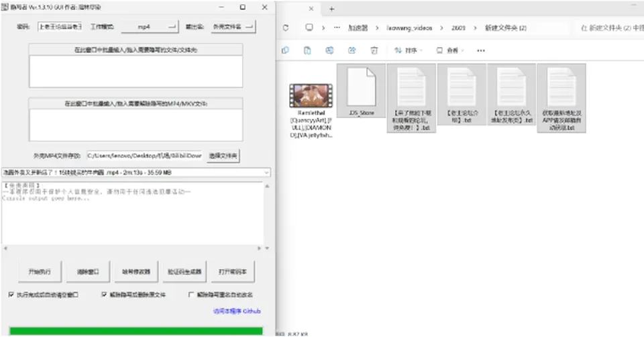The image size is (644, 337).
Task: Click the Rename icon in Explorer toolbar
Action: coord(329,50)
